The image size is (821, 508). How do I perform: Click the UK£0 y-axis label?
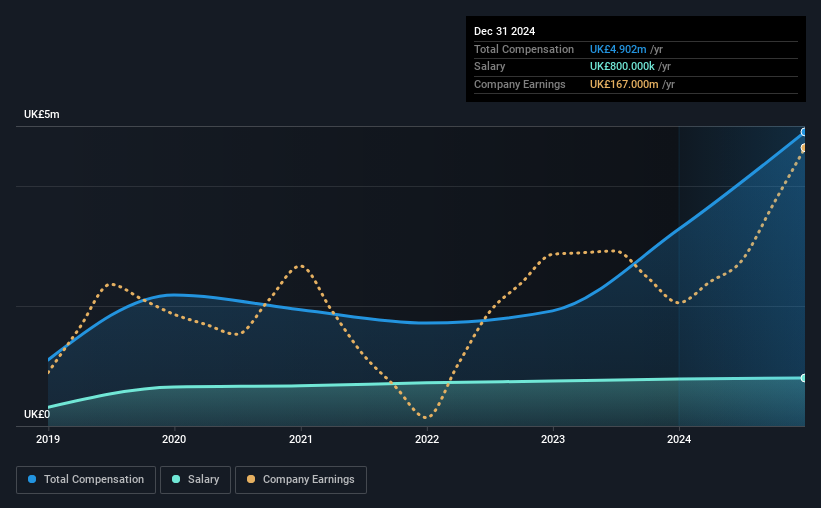pos(37,414)
